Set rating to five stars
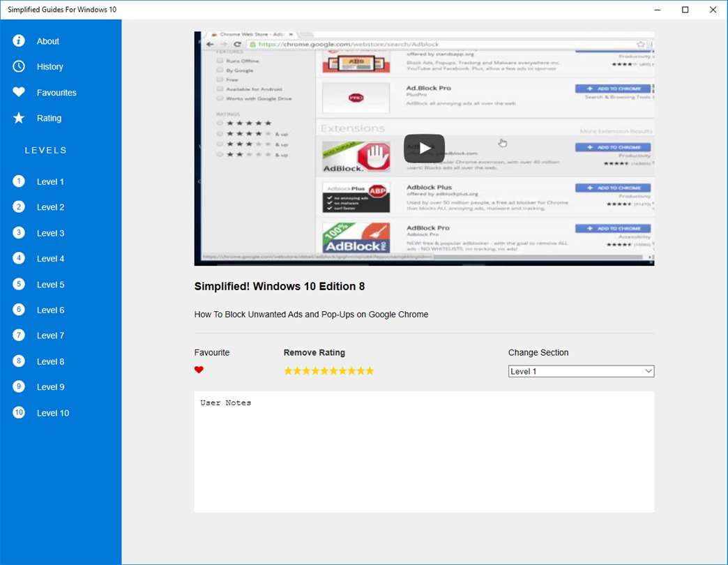Screen dimensions: 728x565 (324, 370)
